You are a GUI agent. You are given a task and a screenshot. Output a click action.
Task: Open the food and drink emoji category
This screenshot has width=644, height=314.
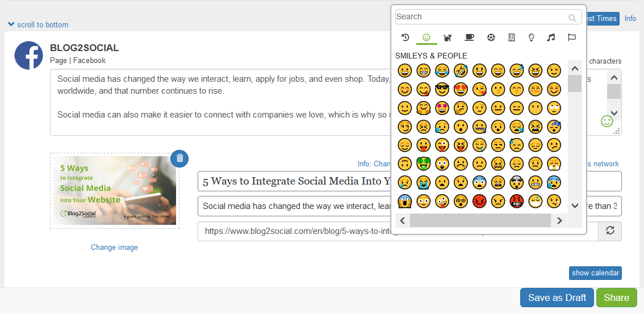tap(469, 37)
